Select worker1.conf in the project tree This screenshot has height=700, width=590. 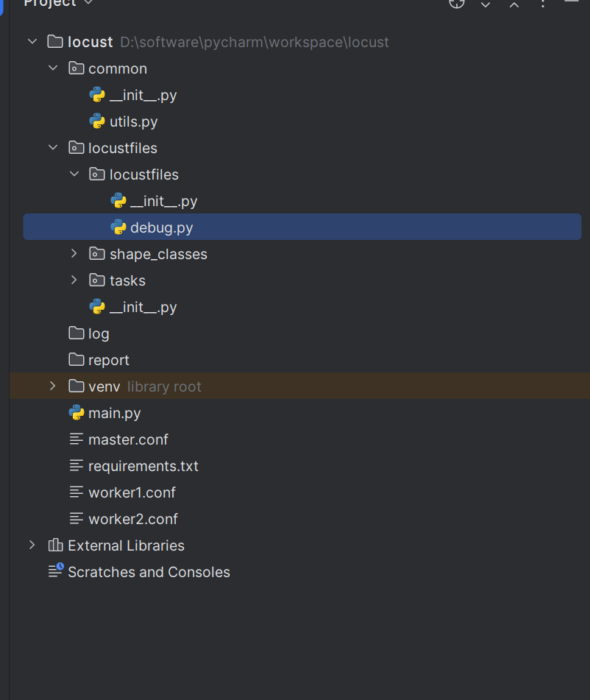pyautogui.click(x=132, y=492)
